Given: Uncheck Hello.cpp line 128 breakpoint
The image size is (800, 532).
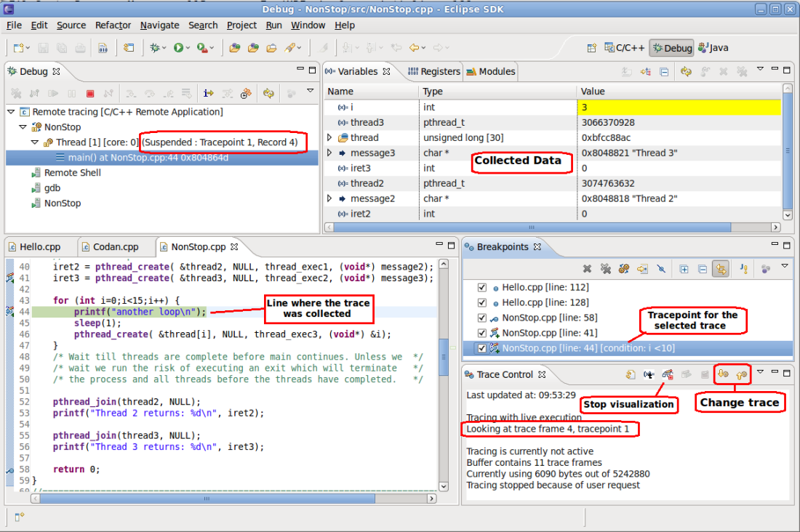Looking at the screenshot, I should pos(481,302).
